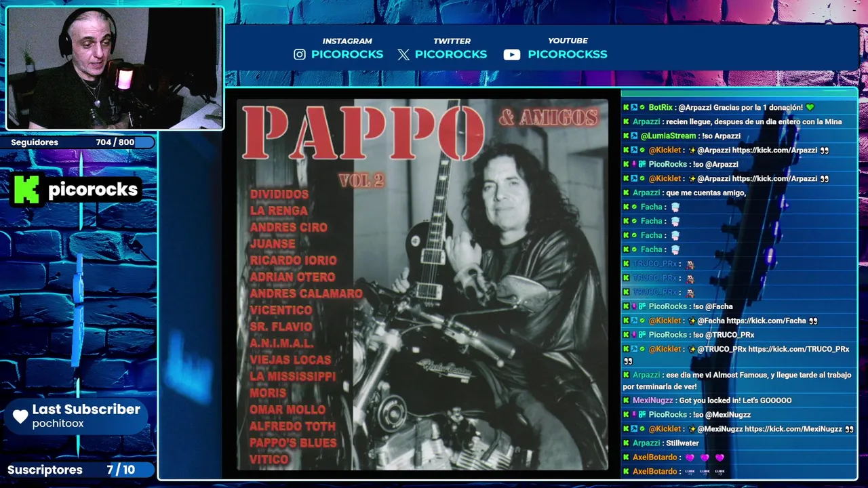The width and height of the screenshot is (868, 488).
Task: Click the PAPPO title on the album cover
Action: click(x=363, y=134)
